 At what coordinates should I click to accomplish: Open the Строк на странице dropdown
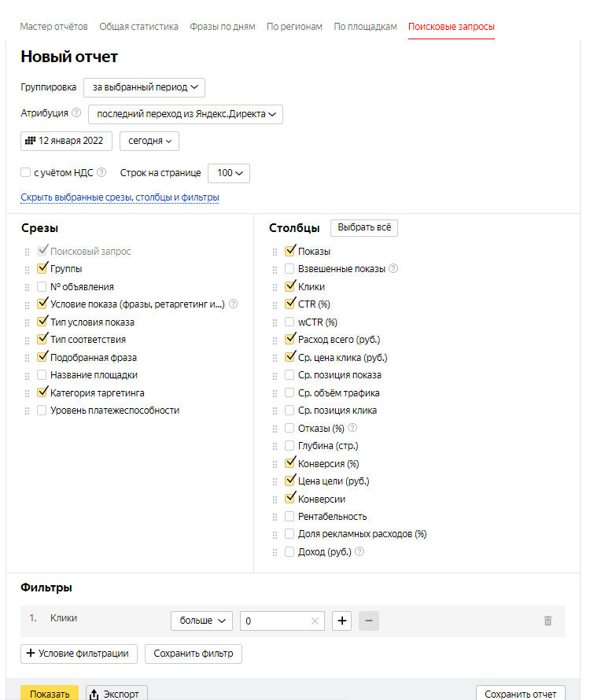pyautogui.click(x=229, y=173)
